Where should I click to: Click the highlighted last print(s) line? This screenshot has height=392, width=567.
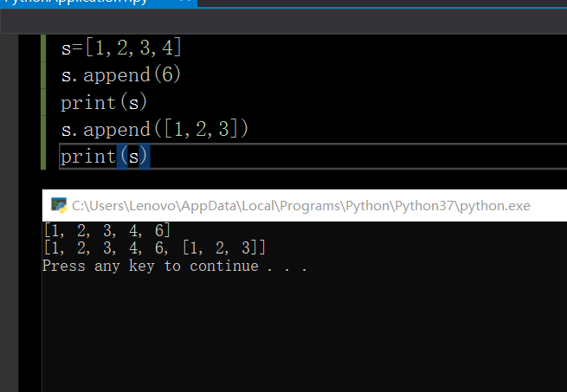[104, 157]
